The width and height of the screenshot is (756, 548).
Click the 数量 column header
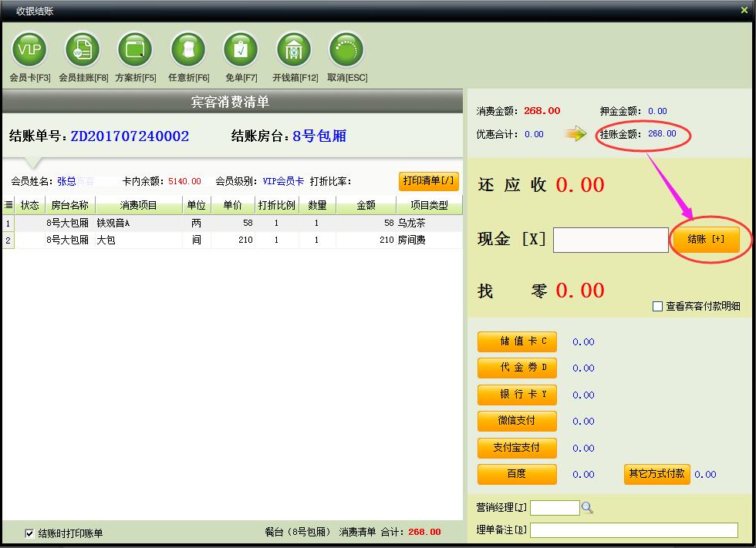click(x=317, y=205)
